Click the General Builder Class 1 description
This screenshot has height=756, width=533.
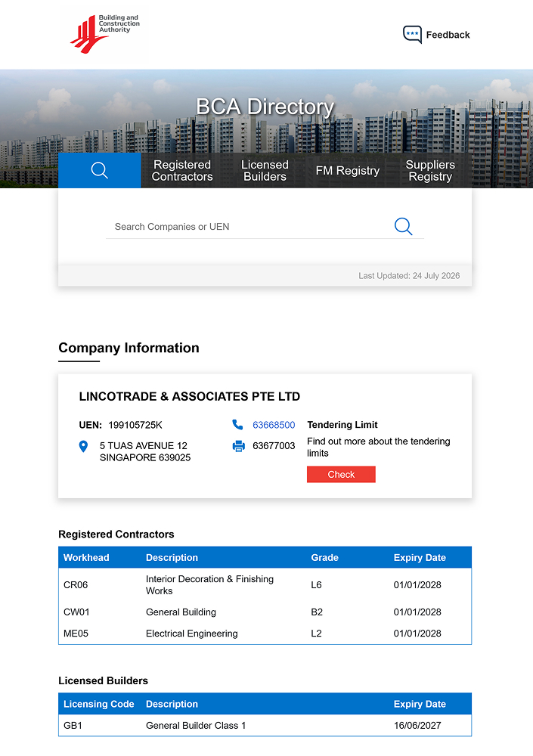[196, 726]
